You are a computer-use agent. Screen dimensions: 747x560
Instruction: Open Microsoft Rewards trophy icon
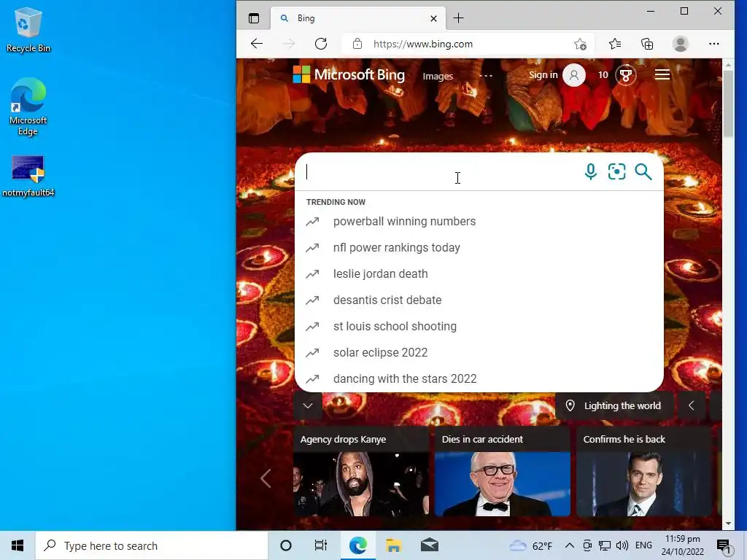[x=626, y=75]
